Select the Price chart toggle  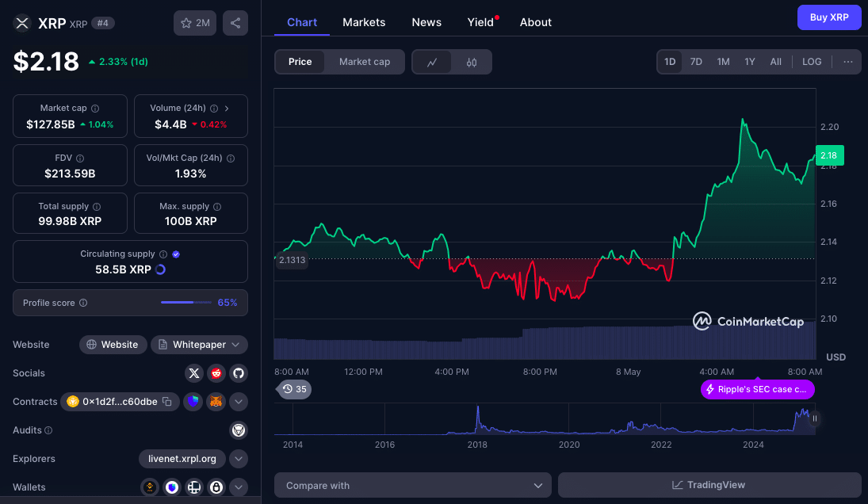[300, 62]
